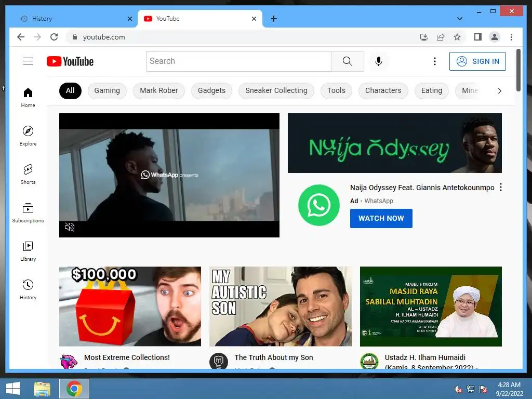This screenshot has width=532, height=399.
Task: Go back with browser back arrow
Action: click(x=21, y=37)
